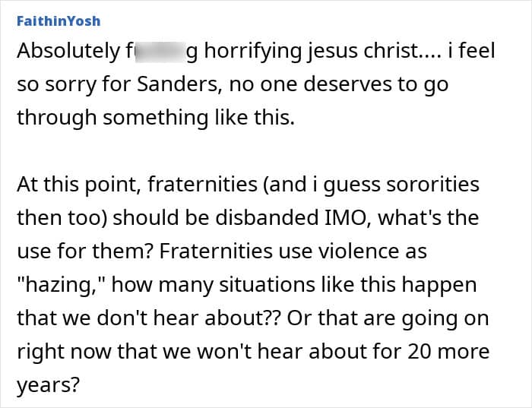Click the words "right now" in the last paragraph
The width and height of the screenshot is (532, 408).
click(x=64, y=352)
